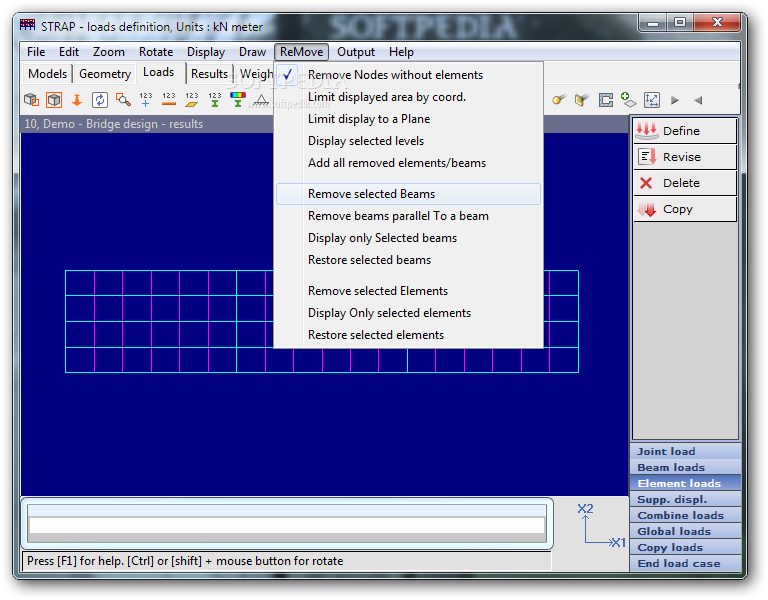Image resolution: width=768 pixels, height=600 pixels.
Task: Click the rainbow color bar I-beam icon
Action: click(238, 100)
